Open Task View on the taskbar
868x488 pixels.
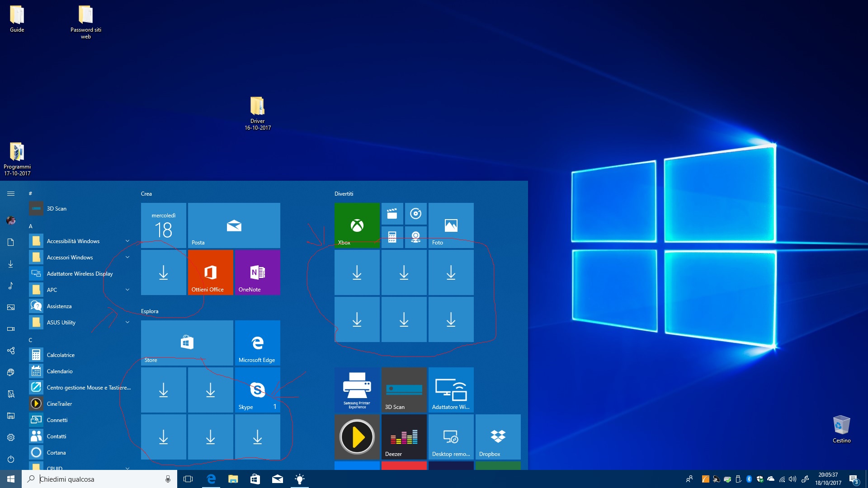tap(188, 479)
